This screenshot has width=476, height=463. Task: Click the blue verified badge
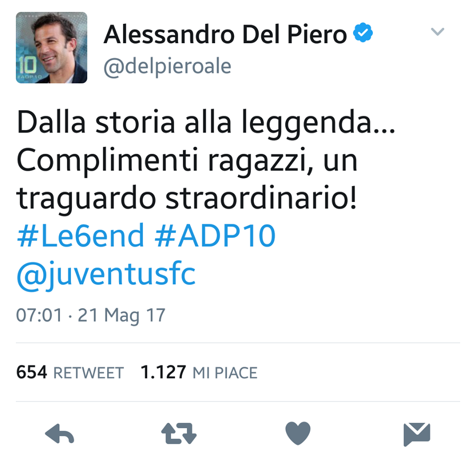(363, 32)
